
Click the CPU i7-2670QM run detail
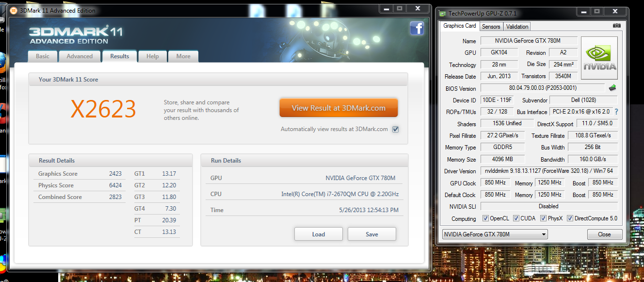(x=305, y=194)
